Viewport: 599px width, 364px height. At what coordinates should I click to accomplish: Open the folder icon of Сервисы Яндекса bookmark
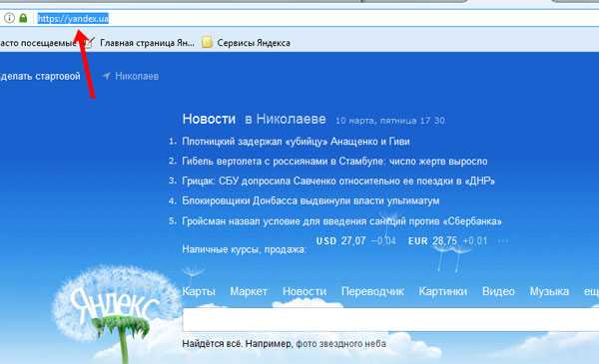pos(207,42)
